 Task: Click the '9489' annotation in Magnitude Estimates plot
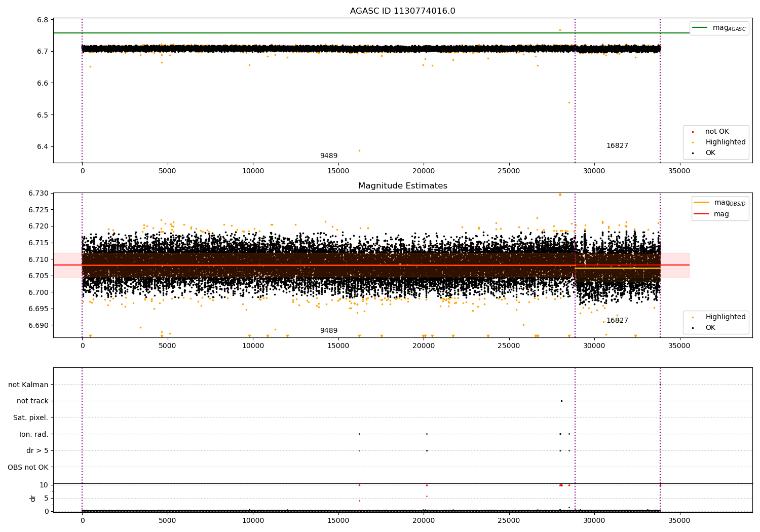click(x=329, y=331)
